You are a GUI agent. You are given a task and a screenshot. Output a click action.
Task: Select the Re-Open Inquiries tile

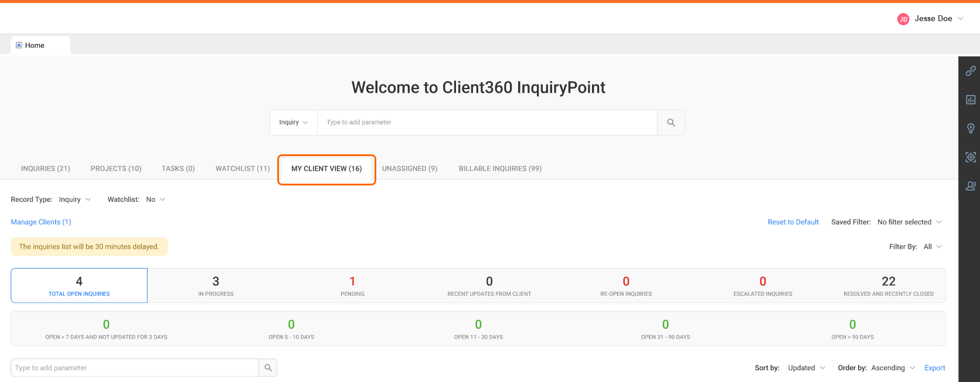[x=626, y=286]
